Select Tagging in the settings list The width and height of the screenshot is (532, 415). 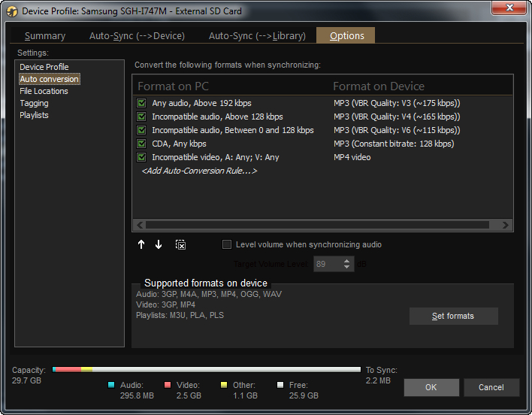coord(34,103)
